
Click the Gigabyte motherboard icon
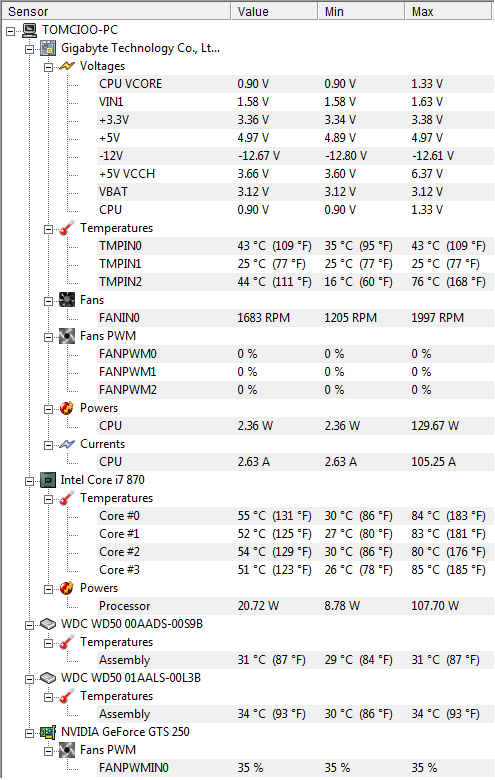tap(48, 48)
